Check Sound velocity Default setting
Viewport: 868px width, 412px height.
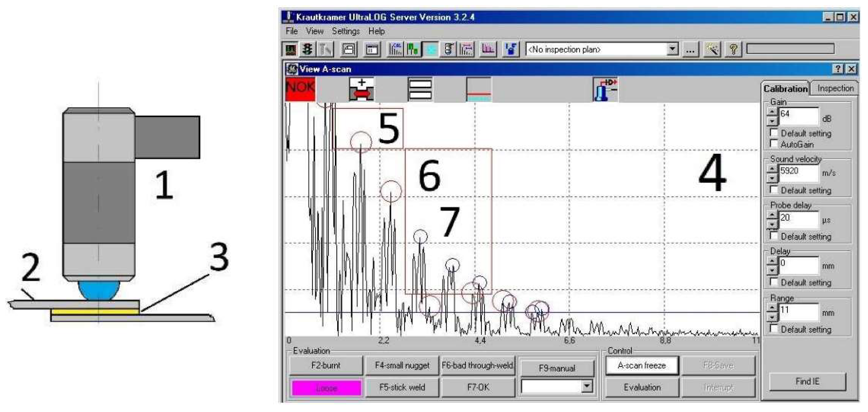[x=774, y=190]
